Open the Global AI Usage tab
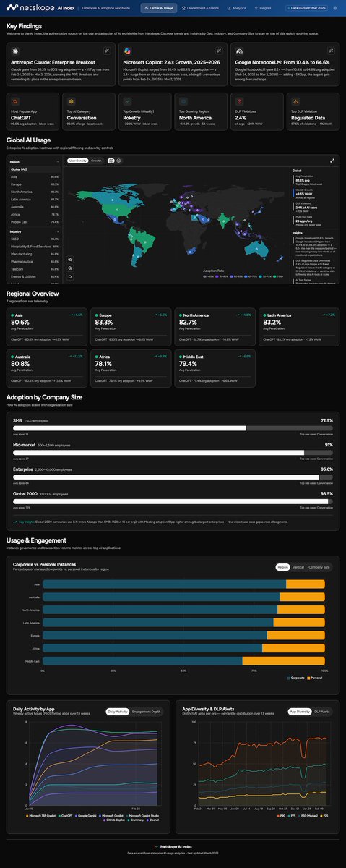The image size is (346, 868). click(x=159, y=8)
